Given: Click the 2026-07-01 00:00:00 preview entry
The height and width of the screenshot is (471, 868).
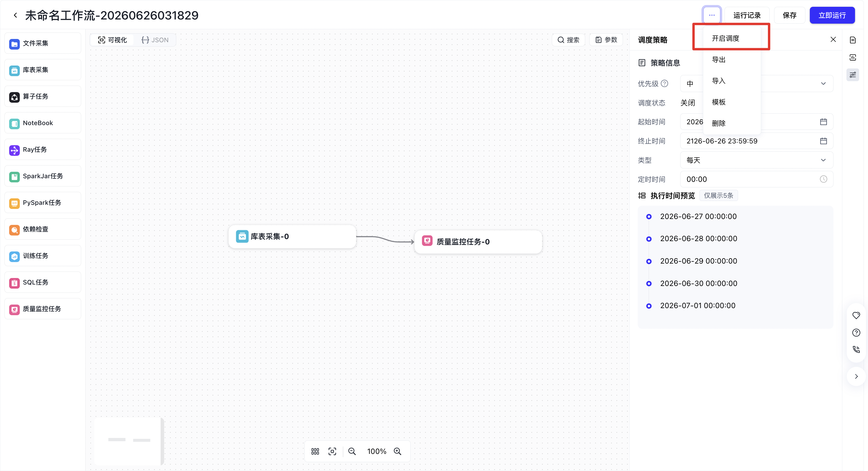Looking at the screenshot, I should 698,305.
